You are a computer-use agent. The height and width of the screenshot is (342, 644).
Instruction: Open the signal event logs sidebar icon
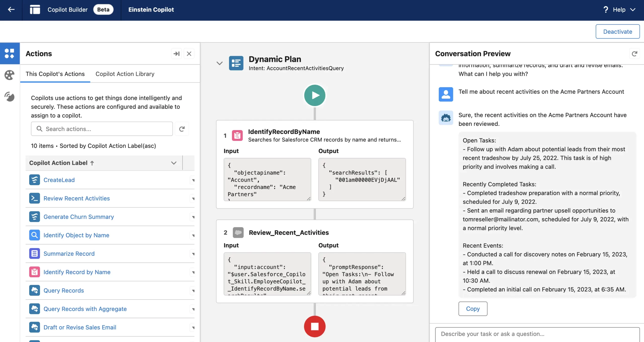pyautogui.click(x=10, y=97)
